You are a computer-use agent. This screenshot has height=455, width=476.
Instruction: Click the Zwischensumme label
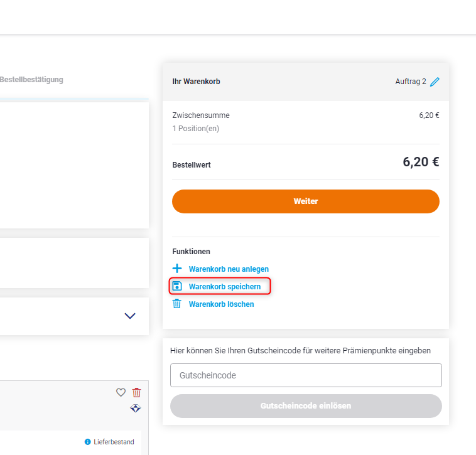[x=201, y=115]
